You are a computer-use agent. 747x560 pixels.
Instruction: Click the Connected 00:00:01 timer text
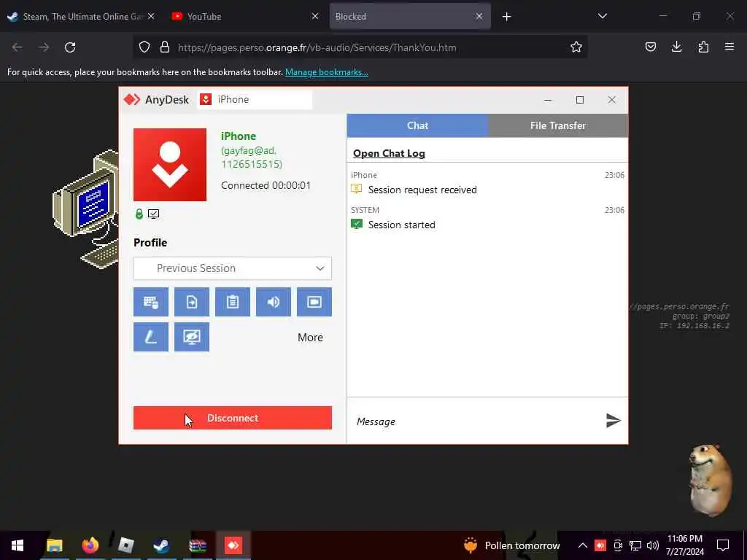tap(266, 185)
